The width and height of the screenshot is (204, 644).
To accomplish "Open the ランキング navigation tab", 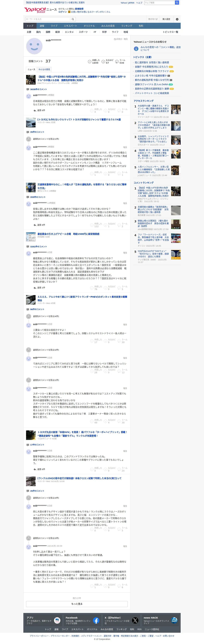I will coord(127,26).
